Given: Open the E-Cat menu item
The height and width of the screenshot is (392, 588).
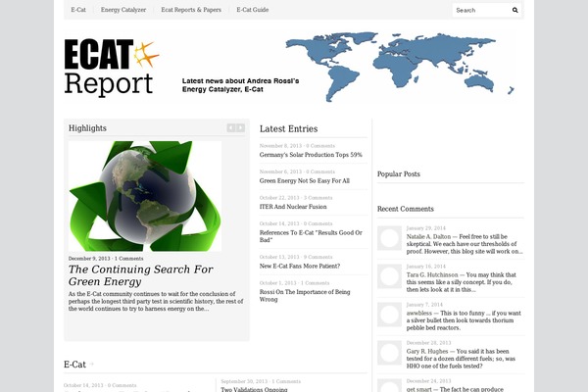Looking at the screenshot, I should [x=78, y=10].
